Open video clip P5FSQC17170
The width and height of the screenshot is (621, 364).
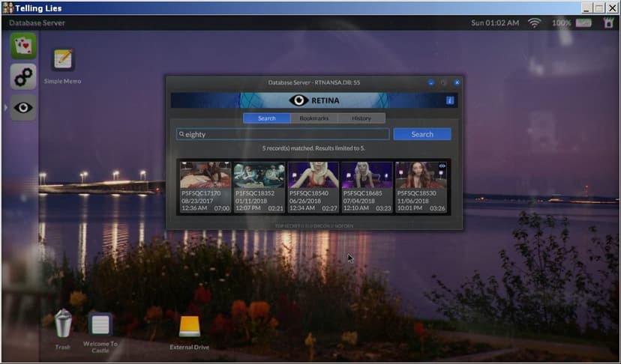[x=205, y=187]
